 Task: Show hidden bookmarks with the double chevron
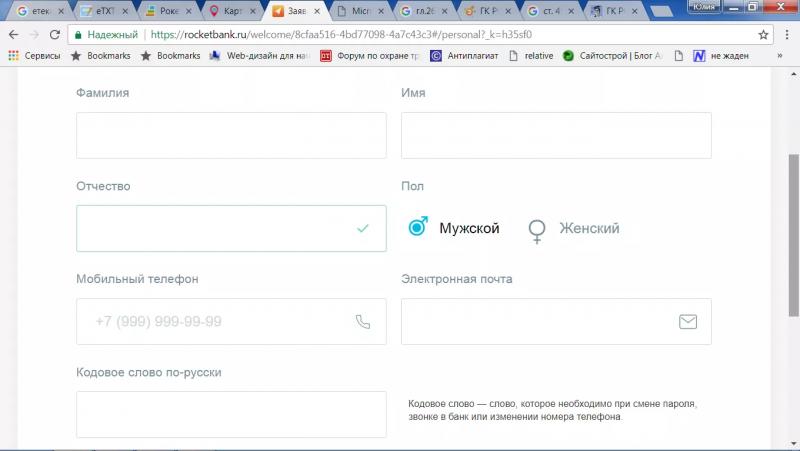tap(780, 56)
